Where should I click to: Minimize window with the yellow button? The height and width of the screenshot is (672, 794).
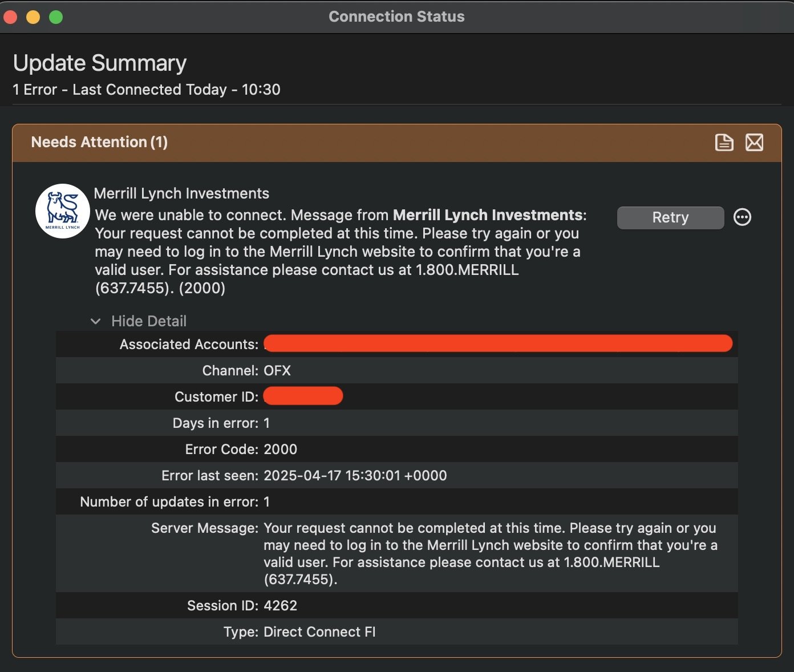33,17
